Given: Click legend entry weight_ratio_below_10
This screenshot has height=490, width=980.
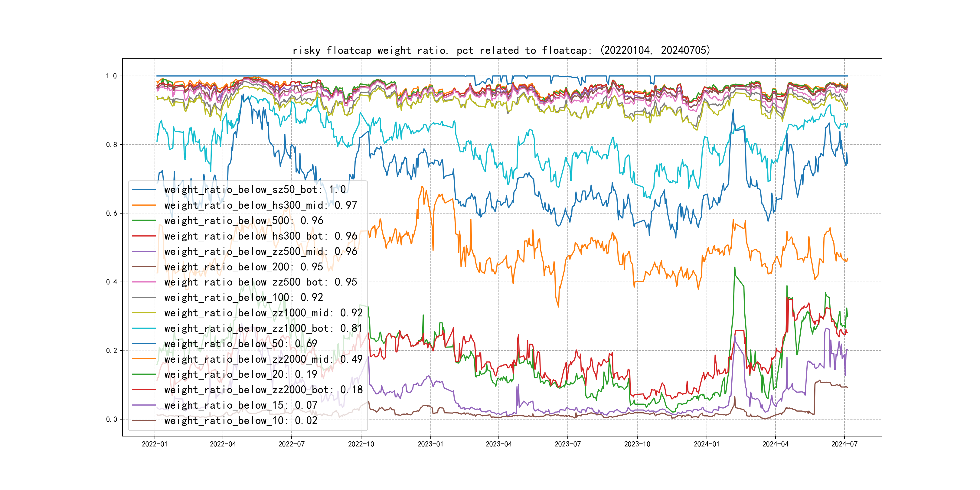Looking at the screenshot, I should 240,420.
